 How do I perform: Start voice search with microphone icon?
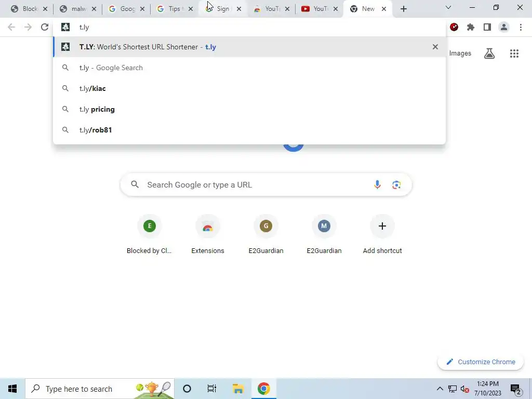click(377, 184)
